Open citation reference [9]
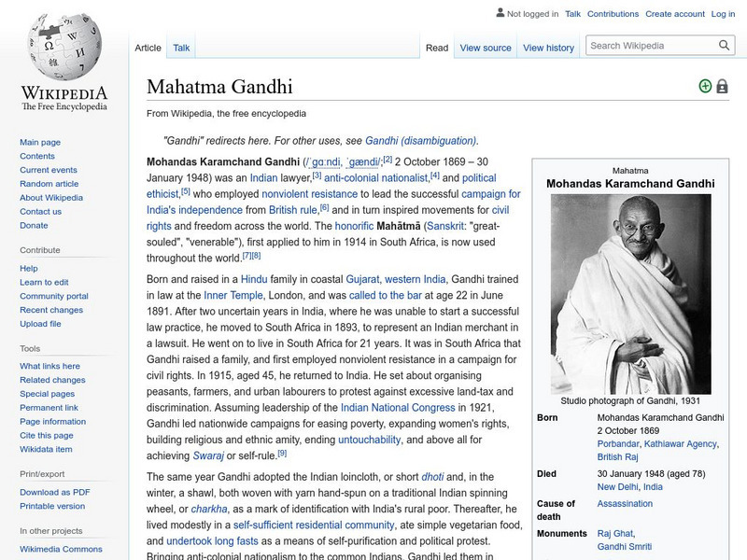Screen dimensions: 747x560 point(282,453)
